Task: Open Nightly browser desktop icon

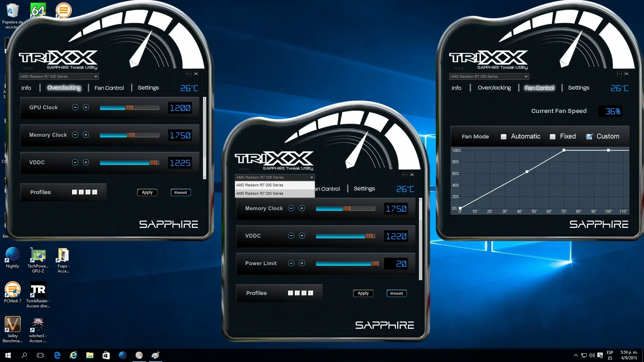Action: [12, 258]
